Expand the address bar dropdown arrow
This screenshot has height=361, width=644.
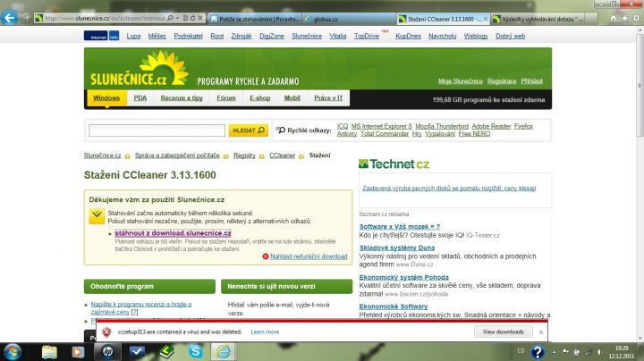[x=177, y=18]
